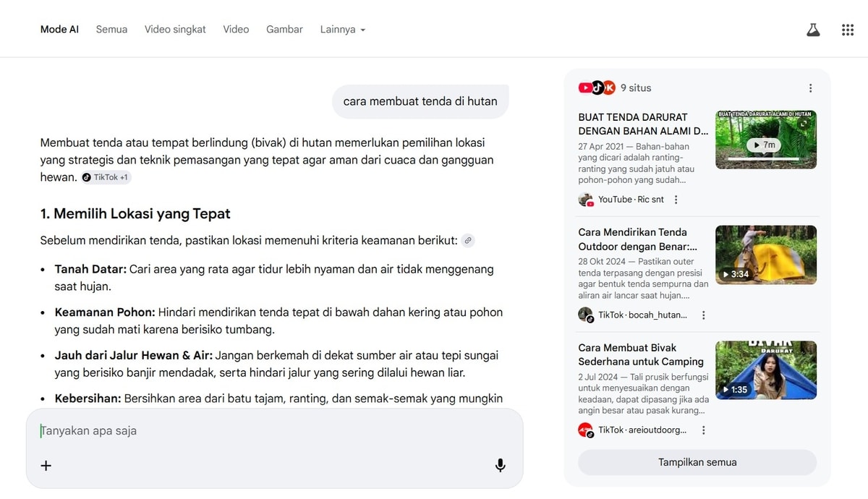Click the 1:35 Bivak Darurat video thumbnail
This screenshot has height=499, width=868.
click(765, 370)
